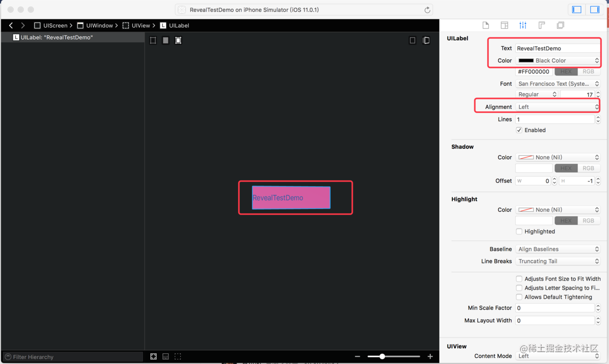Click the Shadow Offset W field
The width and height of the screenshot is (609, 364).
[533, 181]
